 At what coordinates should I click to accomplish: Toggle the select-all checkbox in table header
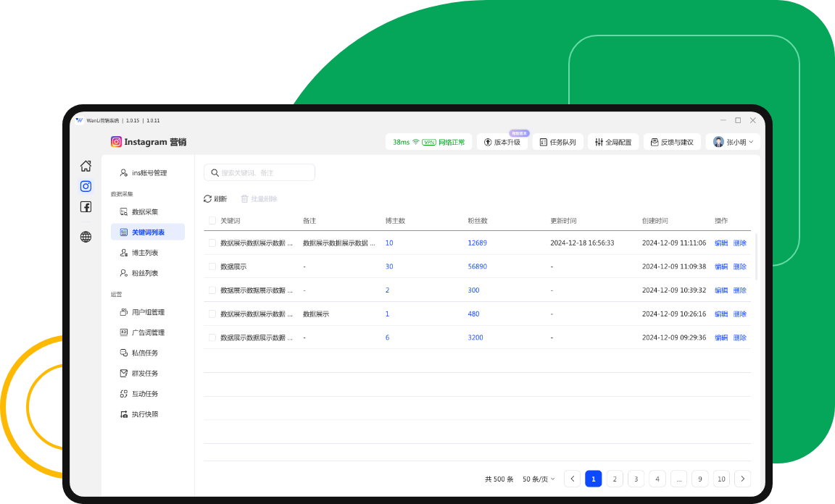pyautogui.click(x=212, y=221)
